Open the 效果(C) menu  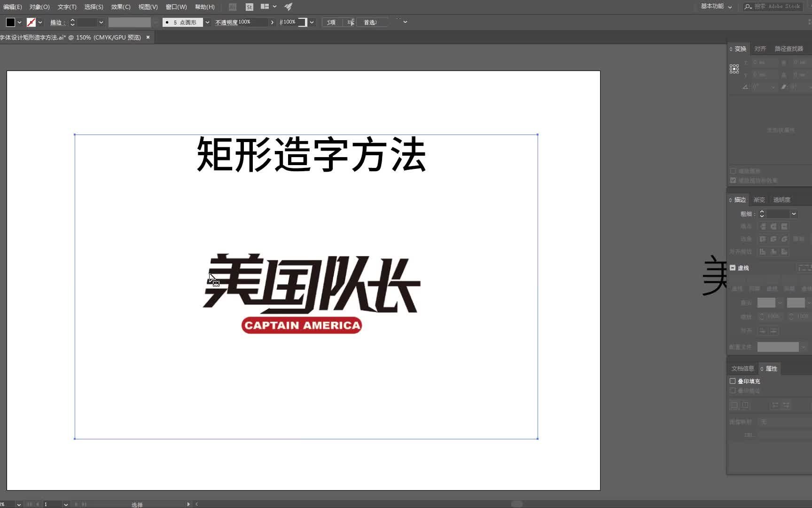click(x=121, y=7)
